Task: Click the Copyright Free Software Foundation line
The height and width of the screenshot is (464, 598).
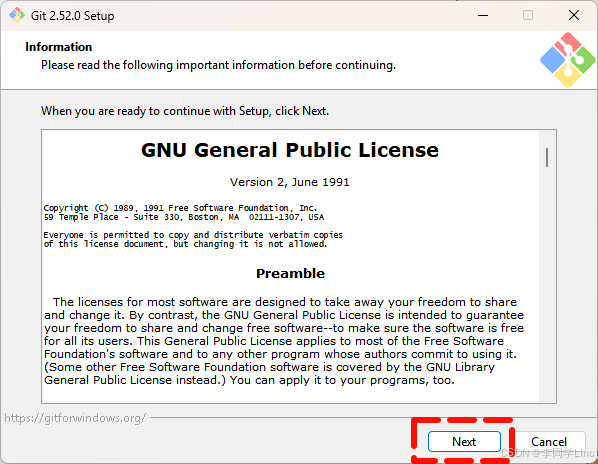Action: [180, 208]
